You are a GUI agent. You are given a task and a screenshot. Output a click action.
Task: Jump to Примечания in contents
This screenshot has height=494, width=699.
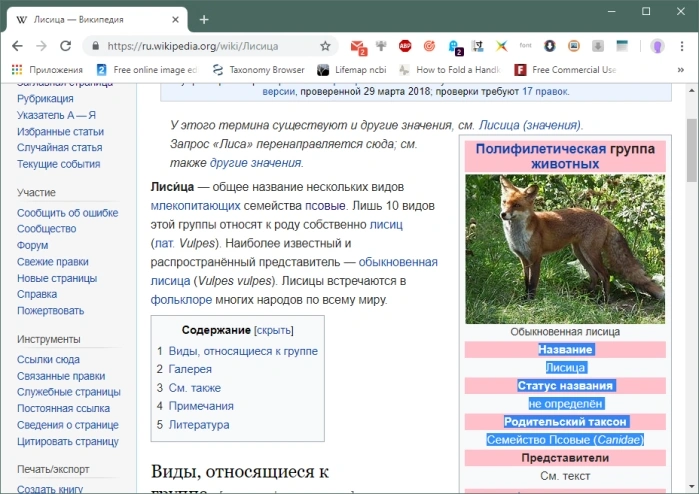coord(201,406)
